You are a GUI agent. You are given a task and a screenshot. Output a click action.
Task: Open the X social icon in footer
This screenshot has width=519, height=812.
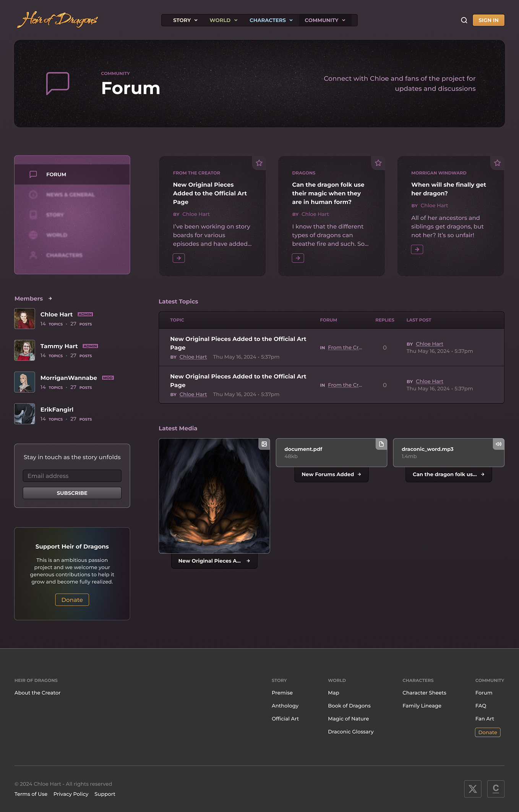click(x=473, y=789)
